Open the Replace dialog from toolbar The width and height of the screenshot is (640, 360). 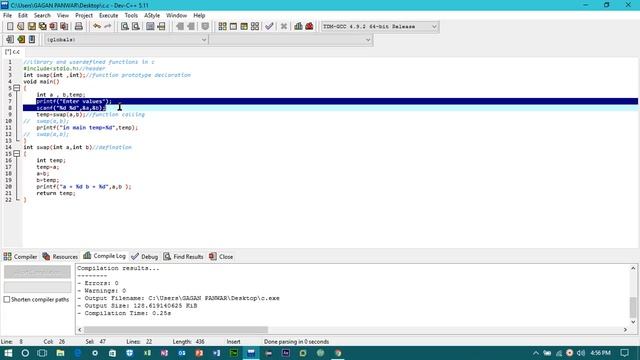click(136, 27)
